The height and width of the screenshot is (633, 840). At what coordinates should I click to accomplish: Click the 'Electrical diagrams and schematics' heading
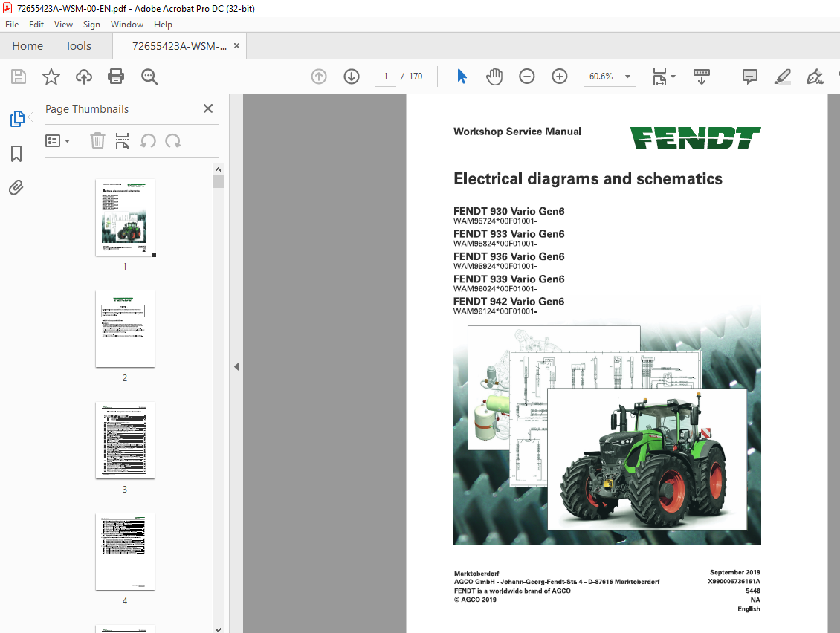(x=588, y=178)
